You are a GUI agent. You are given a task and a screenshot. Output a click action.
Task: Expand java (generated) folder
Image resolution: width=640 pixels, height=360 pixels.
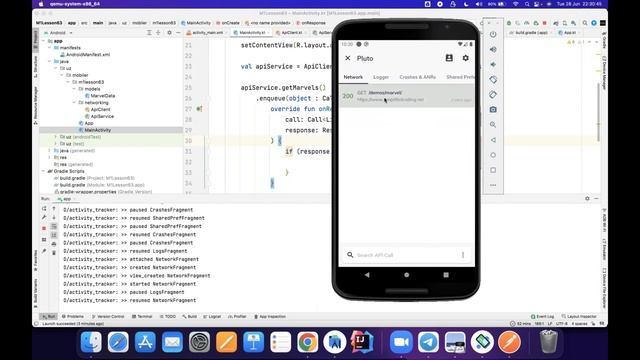50,151
